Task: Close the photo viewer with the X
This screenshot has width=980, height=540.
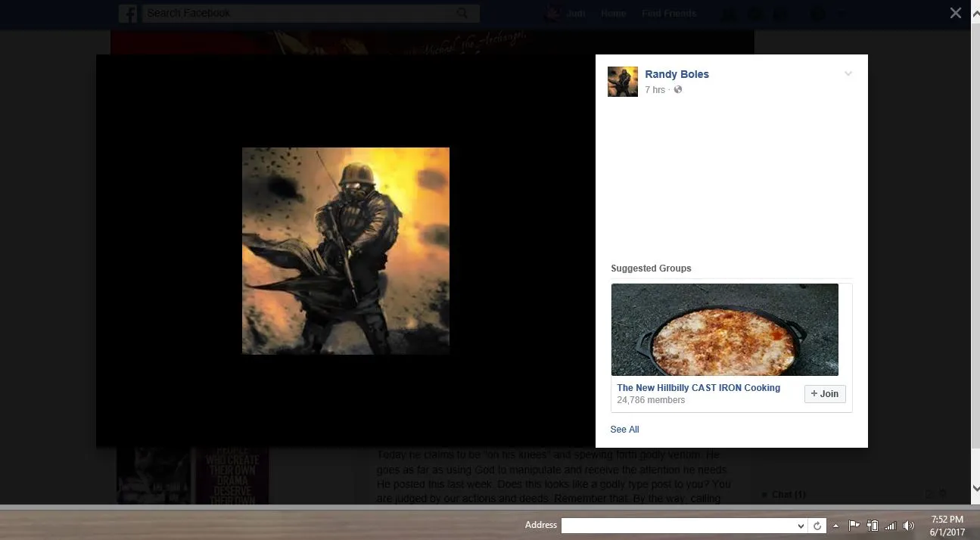Action: coord(956,13)
